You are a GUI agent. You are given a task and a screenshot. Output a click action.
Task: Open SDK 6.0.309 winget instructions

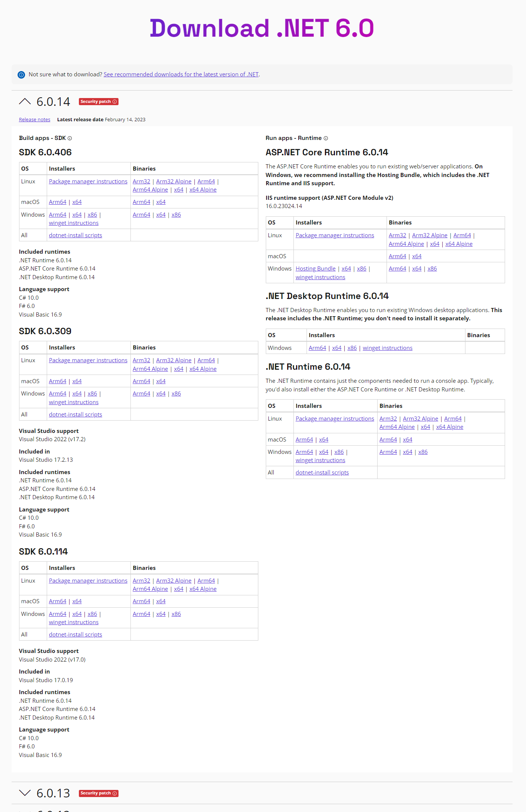(74, 402)
